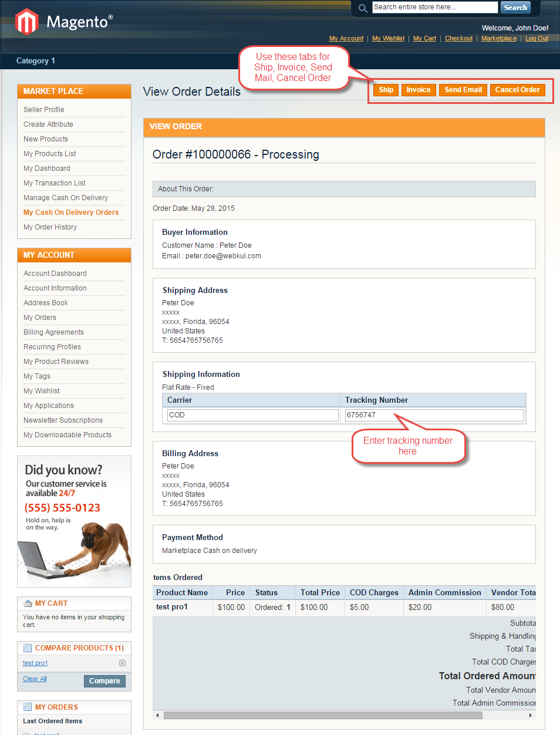560x735 pixels.
Task: Click the Tracking Number column header
Action: (433, 400)
